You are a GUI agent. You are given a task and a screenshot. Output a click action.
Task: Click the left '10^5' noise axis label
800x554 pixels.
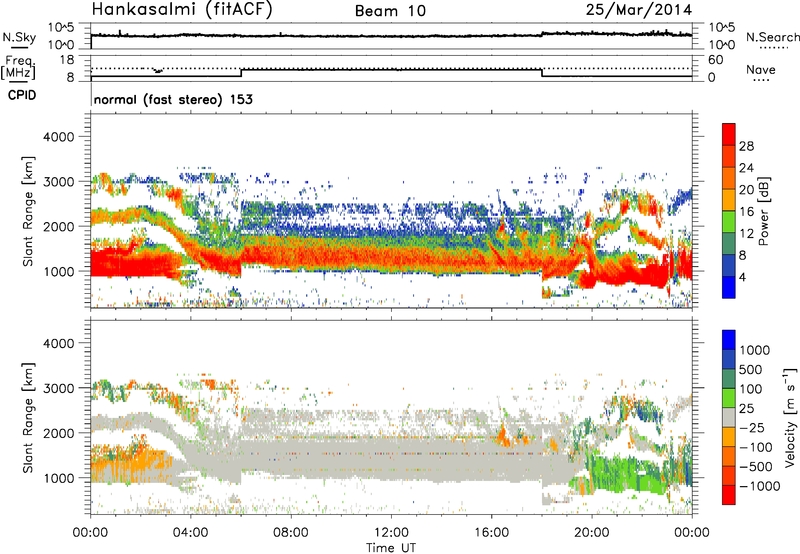click(61, 28)
